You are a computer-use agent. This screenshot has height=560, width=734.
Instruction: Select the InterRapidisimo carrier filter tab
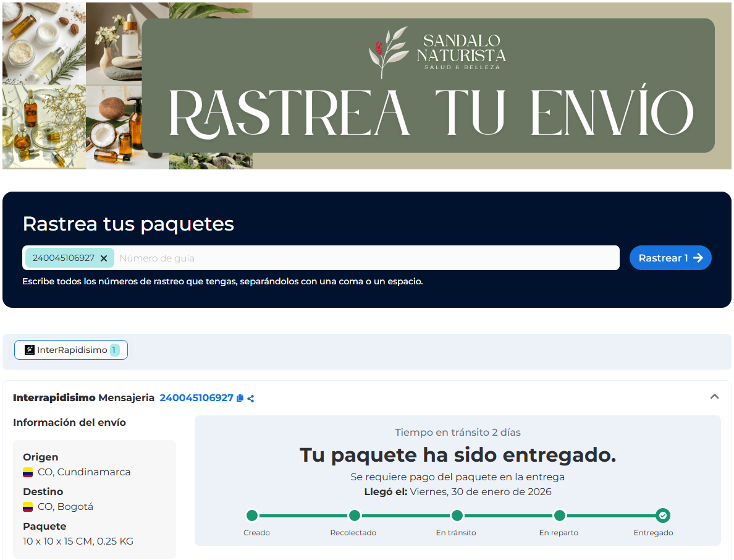pyautogui.click(x=71, y=350)
